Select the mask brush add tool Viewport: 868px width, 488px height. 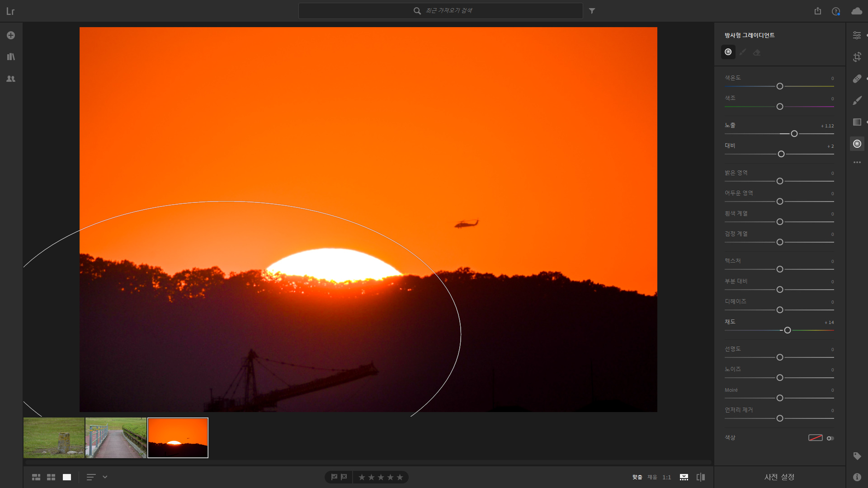(x=742, y=52)
